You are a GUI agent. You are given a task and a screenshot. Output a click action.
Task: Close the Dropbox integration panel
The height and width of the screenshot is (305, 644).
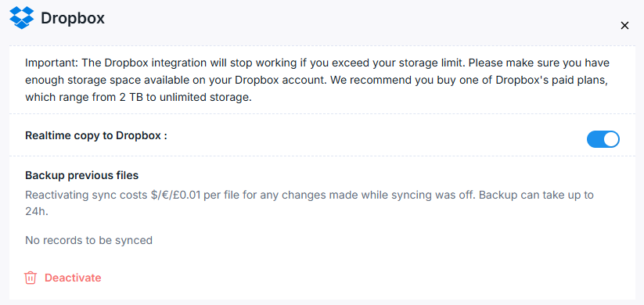coord(624,26)
